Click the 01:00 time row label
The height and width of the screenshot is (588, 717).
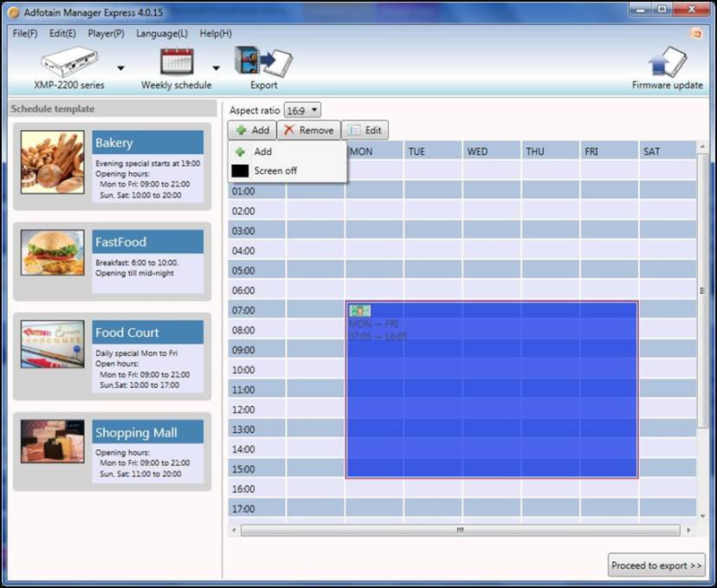244,192
